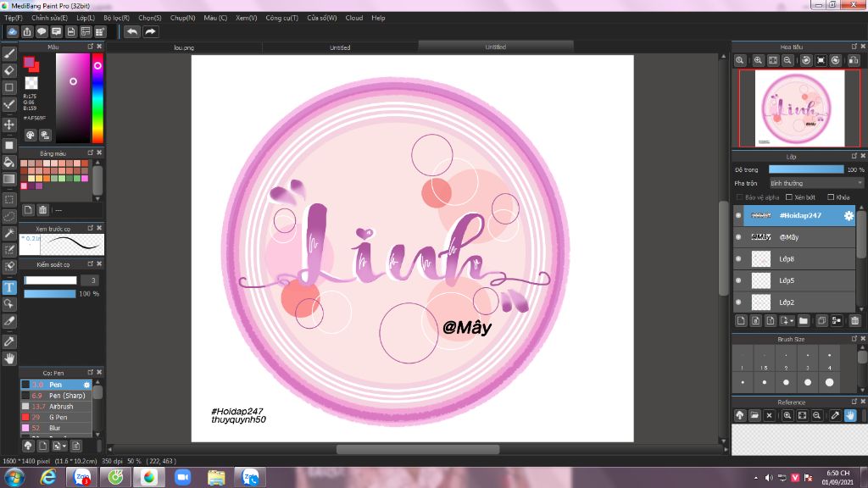Select the Gradient tool
This screenshot has height=488, width=868.
pos(9,180)
